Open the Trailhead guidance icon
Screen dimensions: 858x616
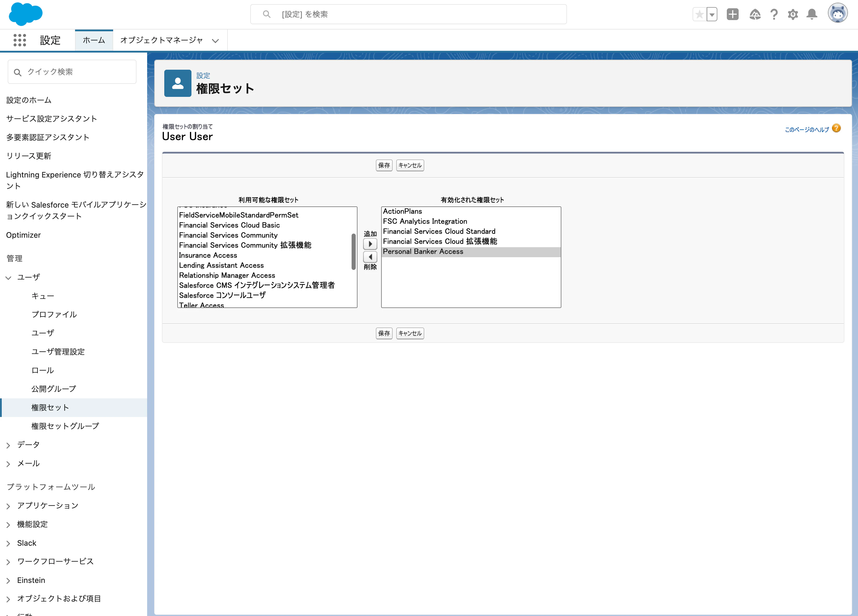[755, 14]
